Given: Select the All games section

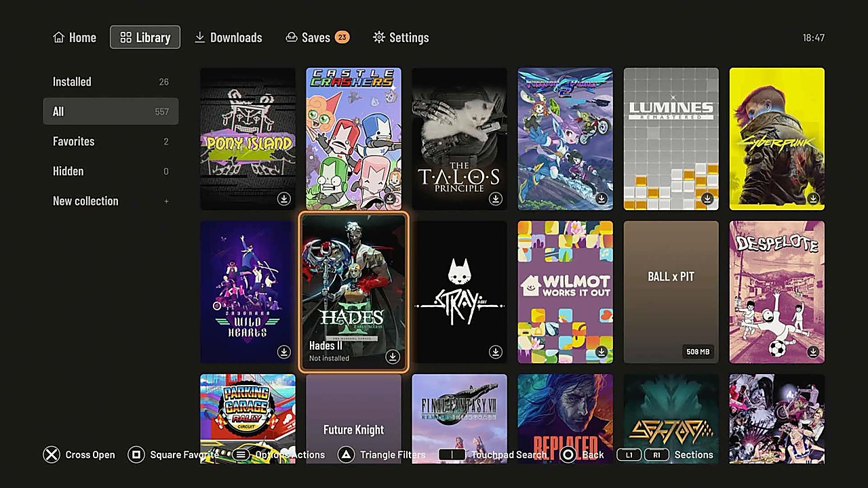Looking at the screenshot, I should pos(111,111).
